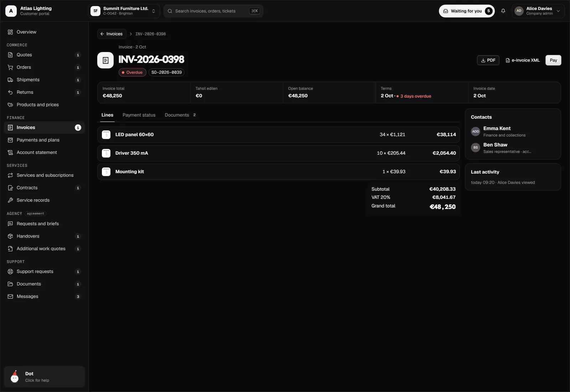The height and width of the screenshot is (392, 570).
Task: Click the Overdue status badge
Action: 132,72
